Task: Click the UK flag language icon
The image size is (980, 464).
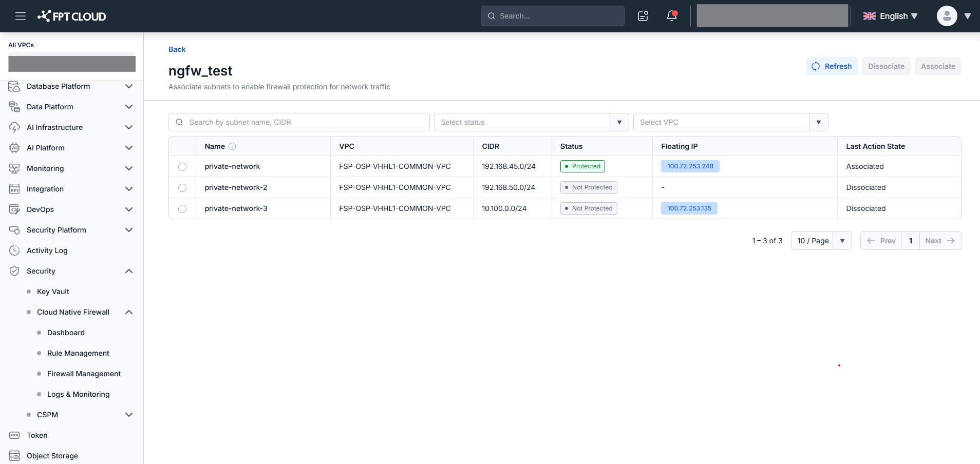Action: coord(870,16)
